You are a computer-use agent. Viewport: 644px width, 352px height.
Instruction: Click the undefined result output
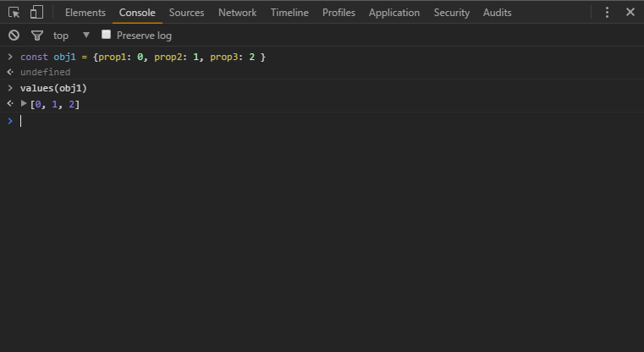[x=45, y=72]
